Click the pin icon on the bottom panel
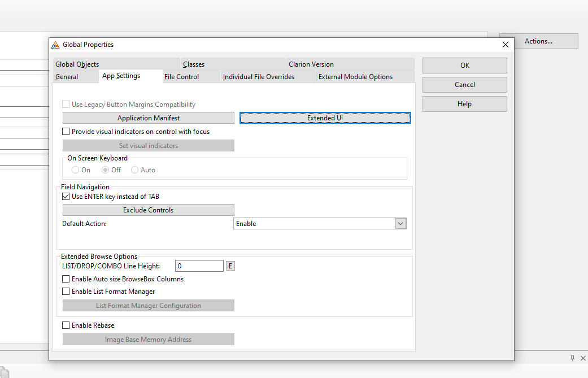 click(x=572, y=358)
